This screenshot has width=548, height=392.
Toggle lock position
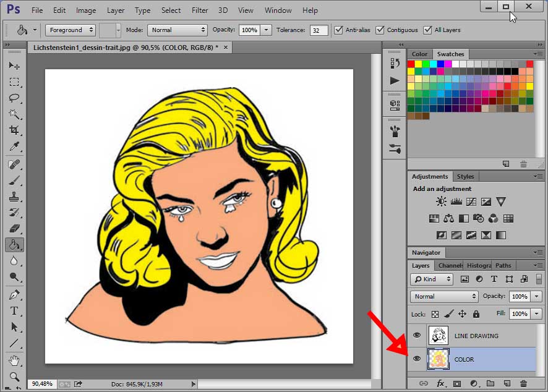point(462,314)
